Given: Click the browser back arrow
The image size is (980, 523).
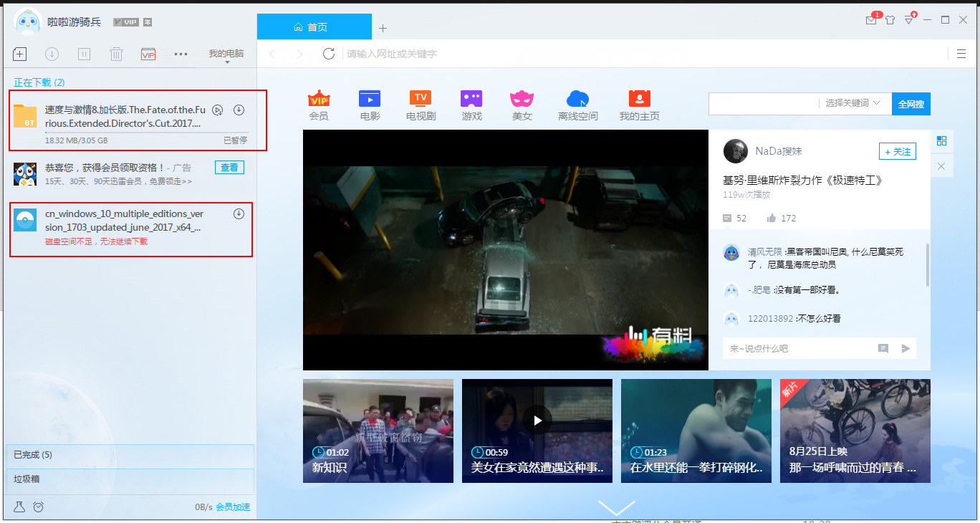Looking at the screenshot, I should coord(272,54).
